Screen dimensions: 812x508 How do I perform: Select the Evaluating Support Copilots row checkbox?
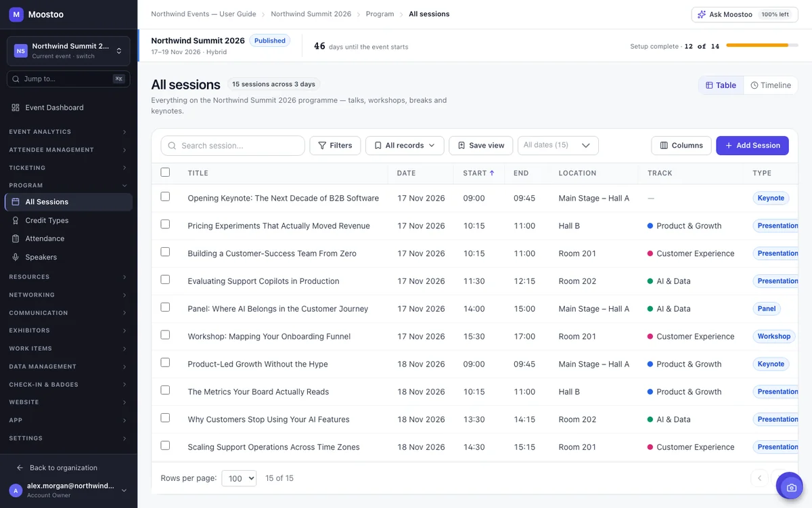click(165, 280)
